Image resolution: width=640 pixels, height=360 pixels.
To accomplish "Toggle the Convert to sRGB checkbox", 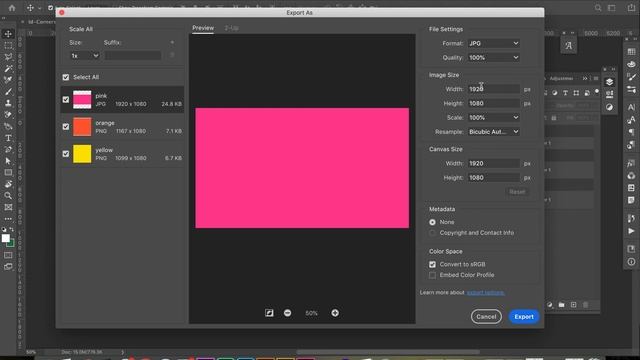I will coord(432,264).
